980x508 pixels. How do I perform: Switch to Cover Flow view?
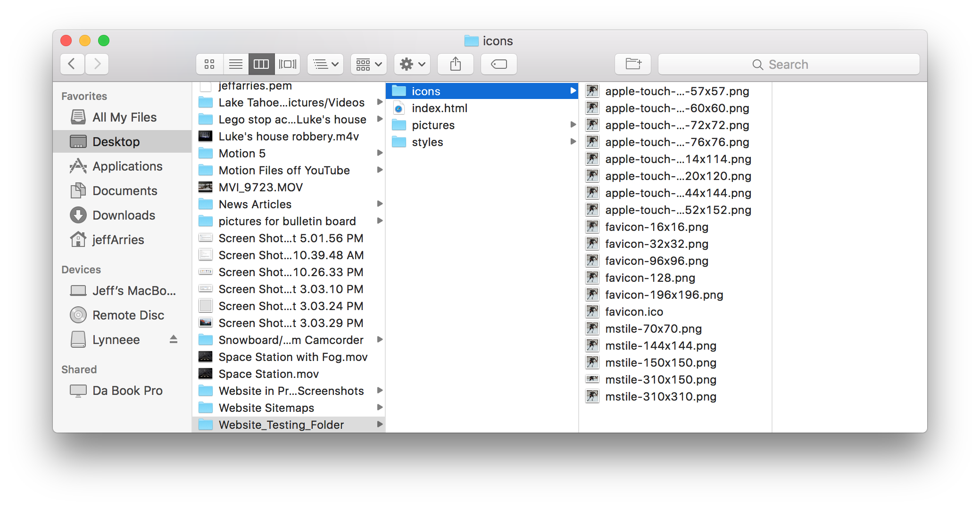click(x=288, y=64)
